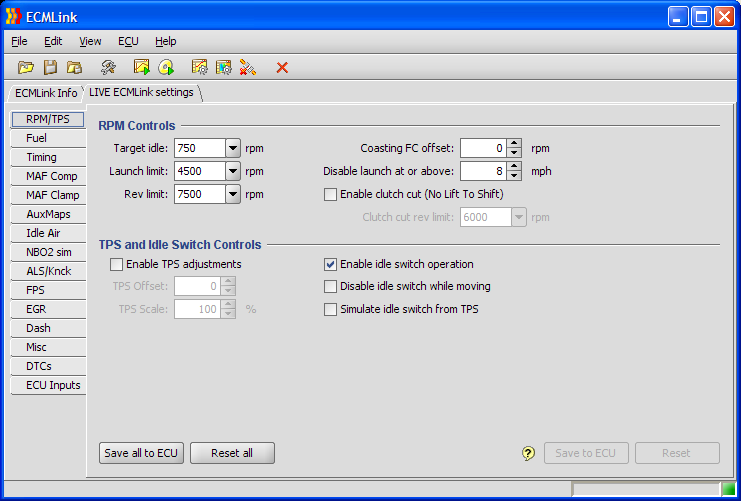The height and width of the screenshot is (501, 741).
Task: Click the line graph icon with gear
Action: coord(200,67)
